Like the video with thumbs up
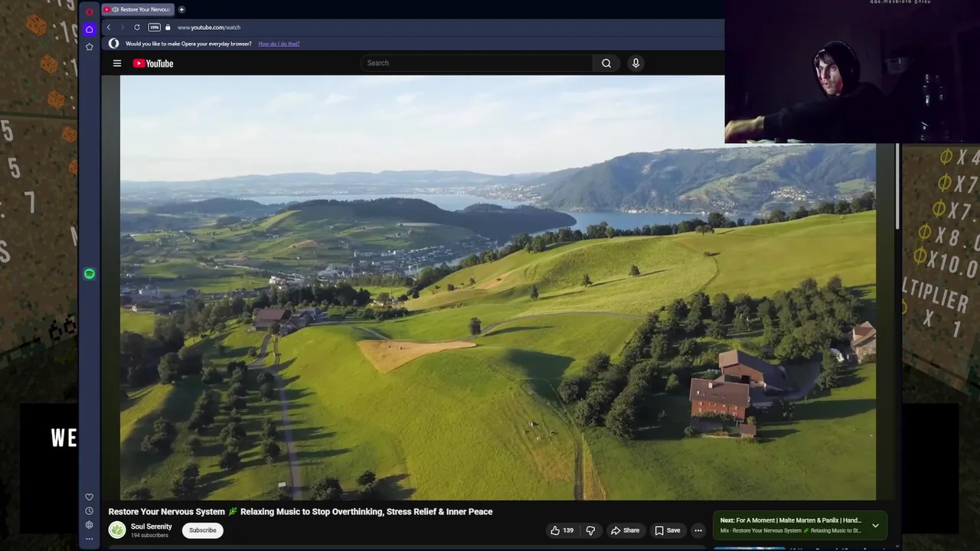Image resolution: width=980 pixels, height=551 pixels. [562, 530]
